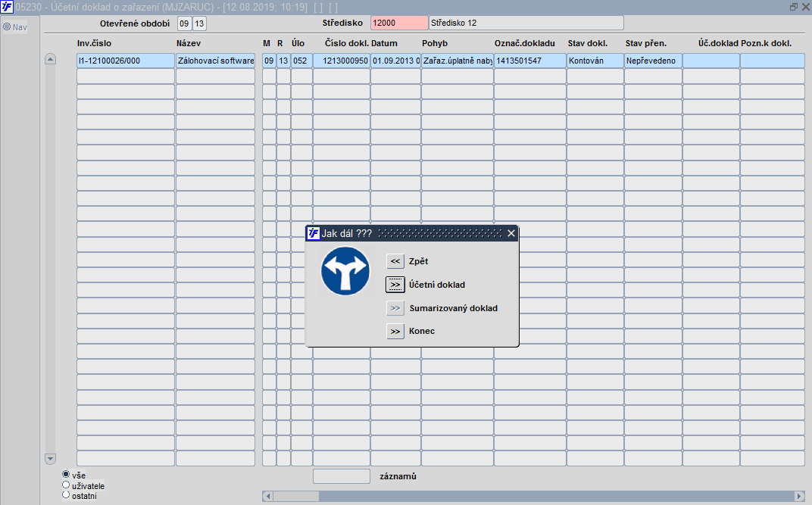The width and height of the screenshot is (812, 505).
Task: Select the uživatele radio button
Action: [x=66, y=485]
